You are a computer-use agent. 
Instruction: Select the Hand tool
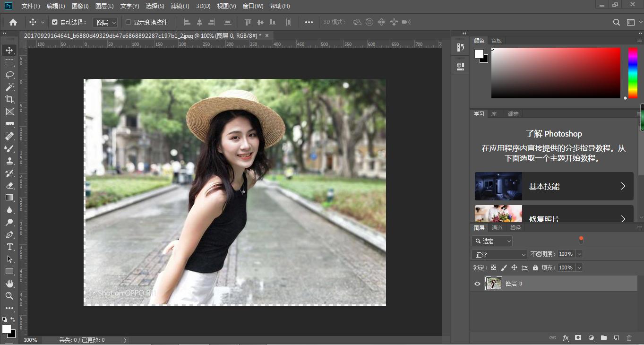click(x=9, y=284)
